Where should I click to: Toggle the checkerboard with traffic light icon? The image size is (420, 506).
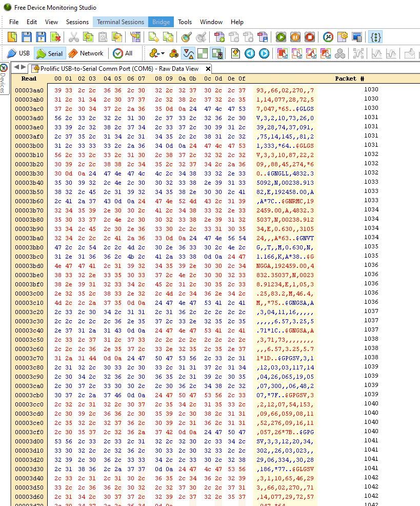(217, 53)
